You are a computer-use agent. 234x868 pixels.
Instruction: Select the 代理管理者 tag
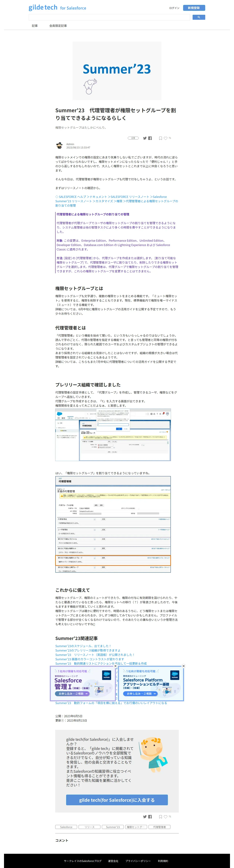pos(159,827)
